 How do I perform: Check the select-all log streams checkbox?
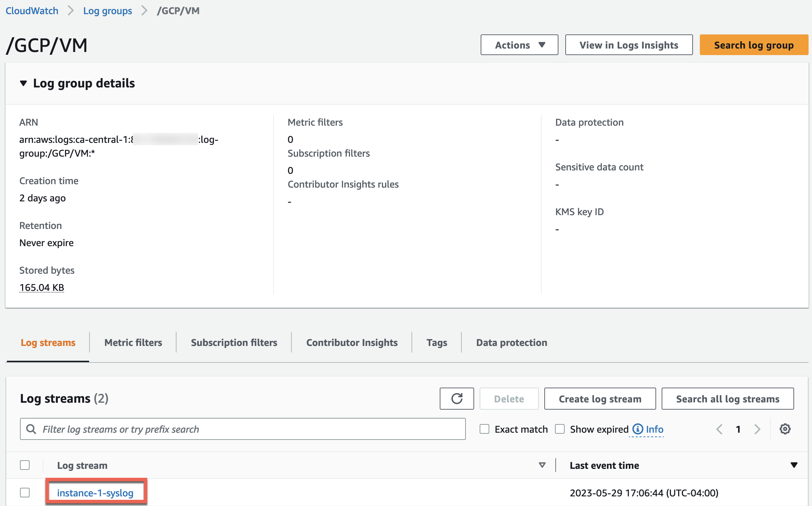pyautogui.click(x=25, y=465)
